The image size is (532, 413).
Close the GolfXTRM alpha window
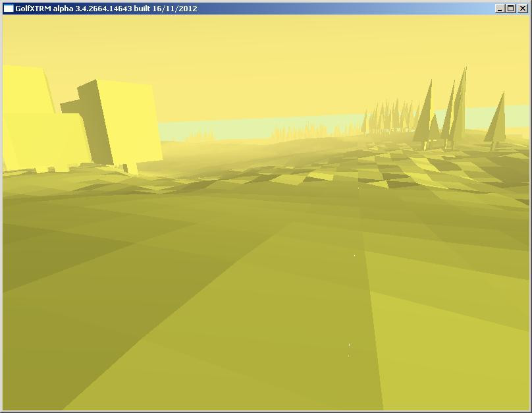point(521,9)
